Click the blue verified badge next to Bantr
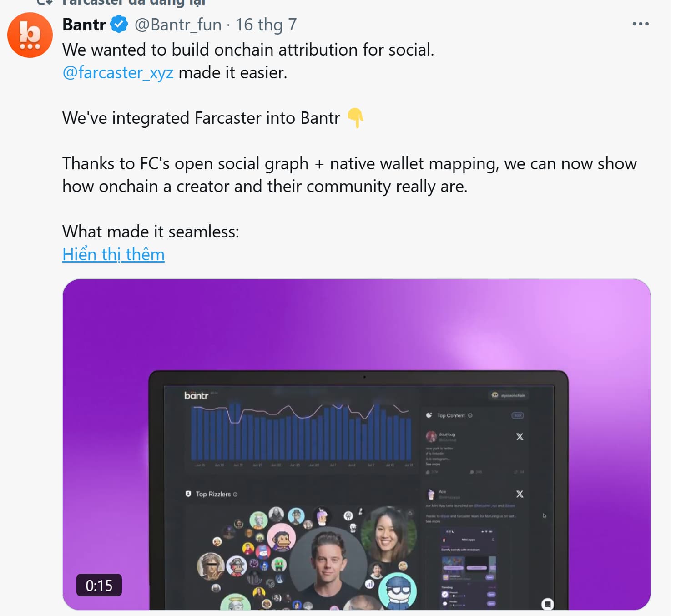 119,25
